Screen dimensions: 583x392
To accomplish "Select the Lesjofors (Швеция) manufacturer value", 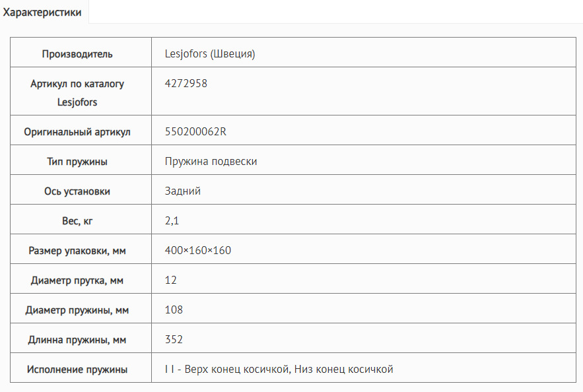I will [x=210, y=54].
